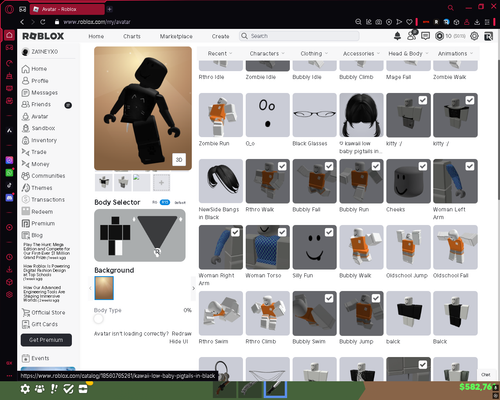Screen dimensions: 500x400
Task: Open the chat messages icon in header
Action: [425, 36]
